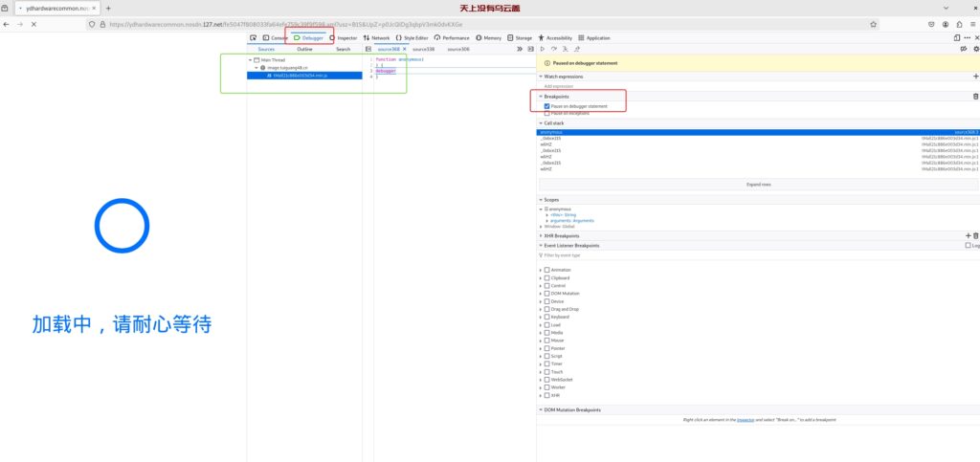Check the Mouse event breakpoint
Screen dimensions: 980x462
point(546,341)
